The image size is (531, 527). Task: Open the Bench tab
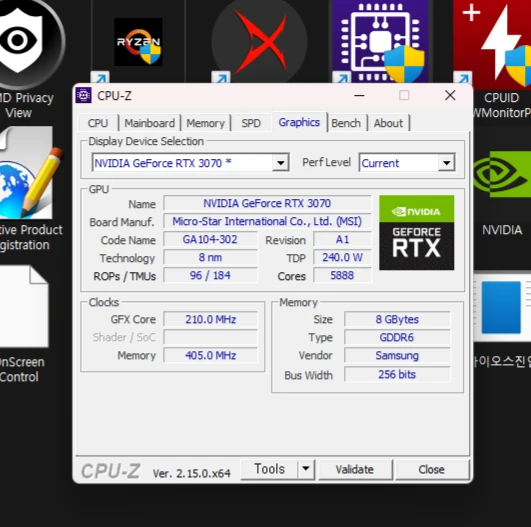[346, 123]
